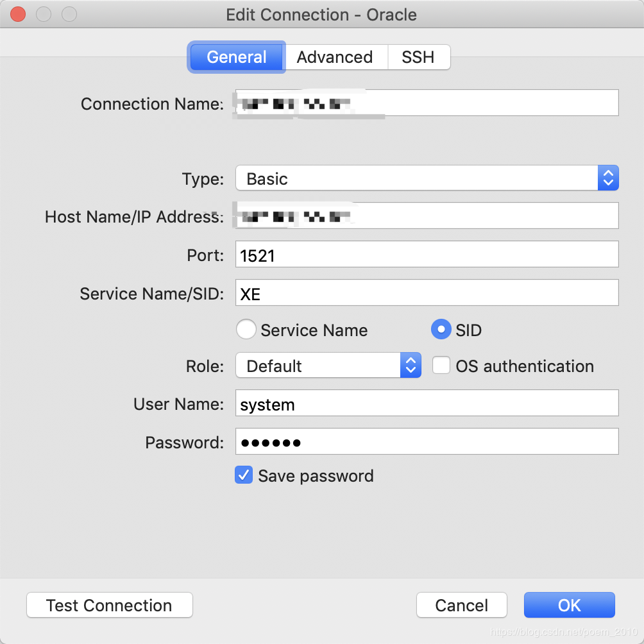The width and height of the screenshot is (644, 644).
Task: Click the Host Name/IP Address field
Action: point(427,216)
